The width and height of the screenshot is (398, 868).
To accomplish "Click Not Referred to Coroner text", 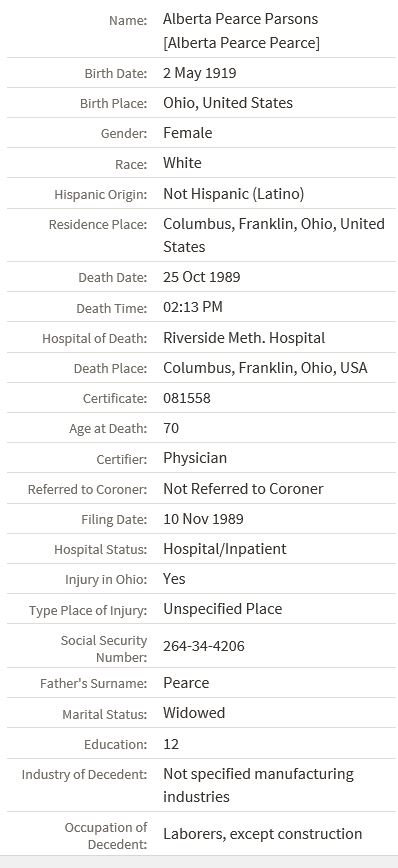I will click(243, 489).
